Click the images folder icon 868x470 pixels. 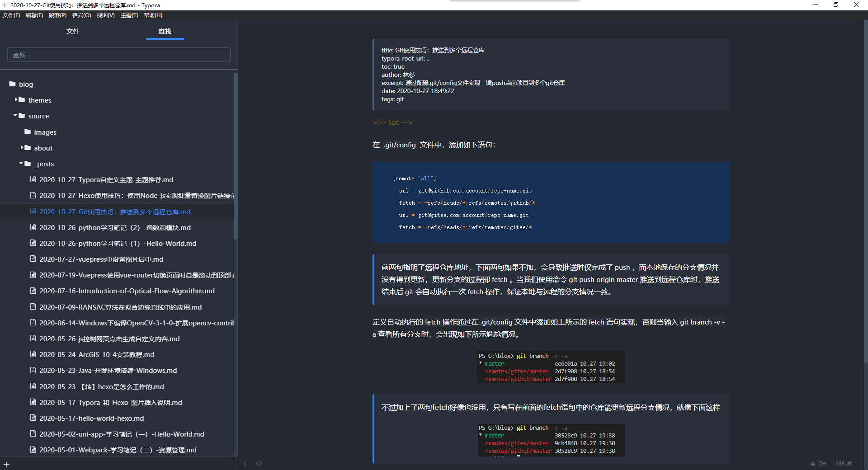28,132
